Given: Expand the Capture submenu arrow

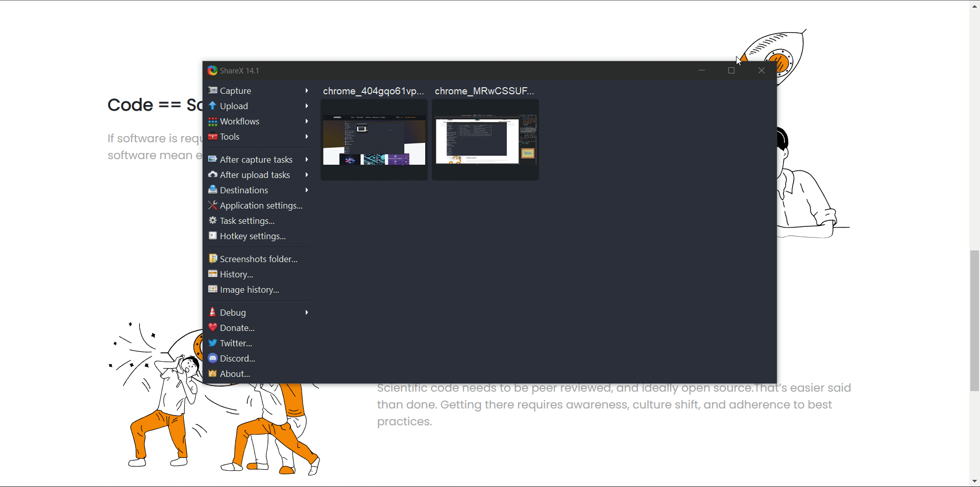Looking at the screenshot, I should pos(307,90).
